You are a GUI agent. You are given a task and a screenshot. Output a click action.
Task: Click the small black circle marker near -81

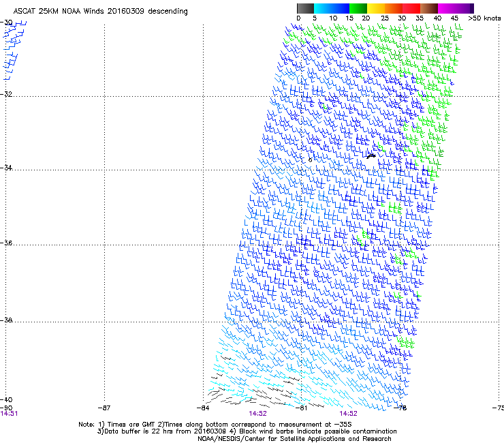(x=310, y=160)
